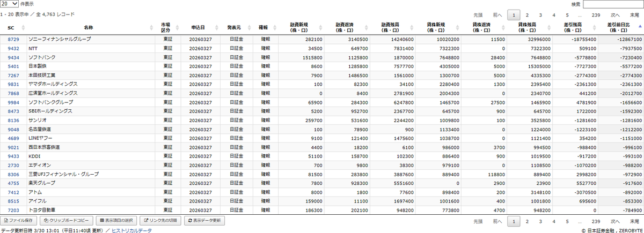Open stock code 9984 link
This screenshot has width=644, height=233.
(x=13, y=102)
